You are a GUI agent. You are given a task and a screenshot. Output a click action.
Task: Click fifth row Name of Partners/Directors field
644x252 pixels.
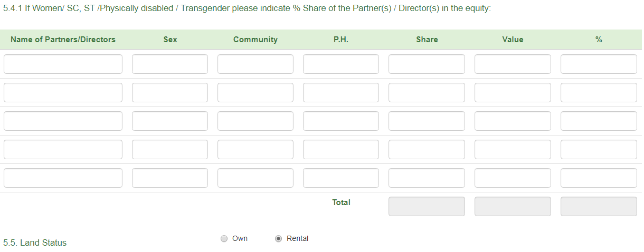click(63, 178)
